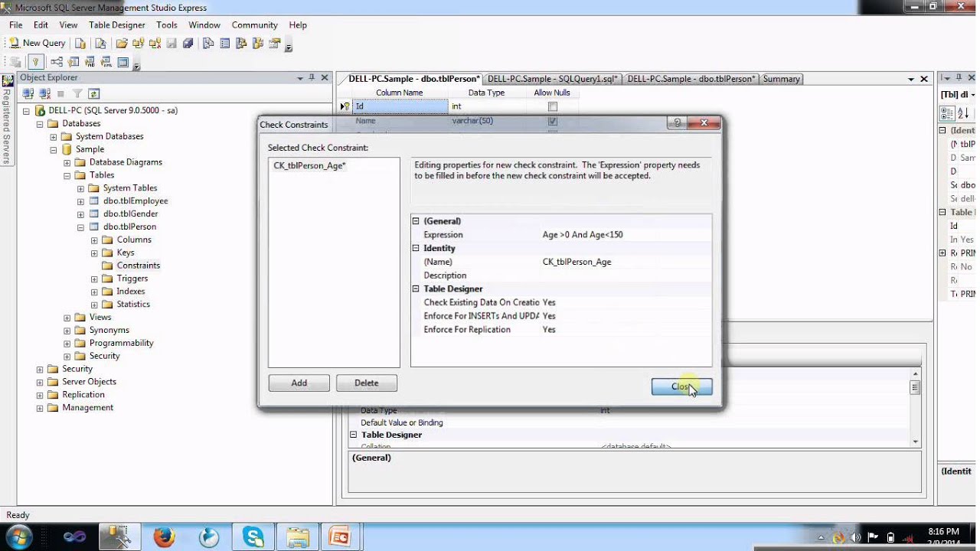Click the Windows Start button
The width and height of the screenshot is (980, 551).
pos(18,537)
